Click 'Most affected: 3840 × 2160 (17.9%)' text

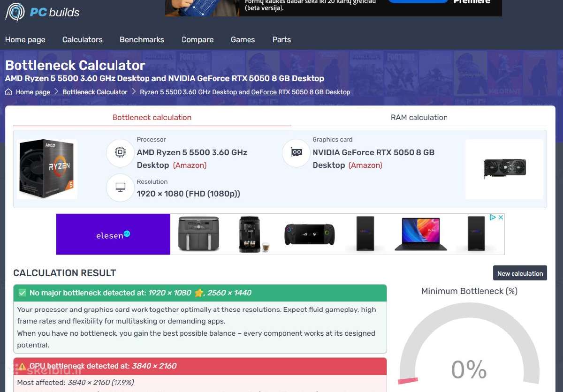pyautogui.click(x=76, y=382)
